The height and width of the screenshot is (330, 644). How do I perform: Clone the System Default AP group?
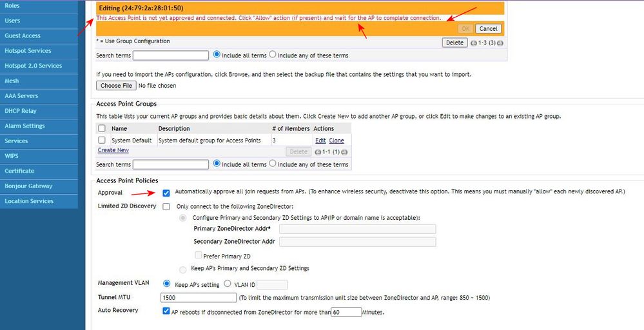tap(337, 140)
